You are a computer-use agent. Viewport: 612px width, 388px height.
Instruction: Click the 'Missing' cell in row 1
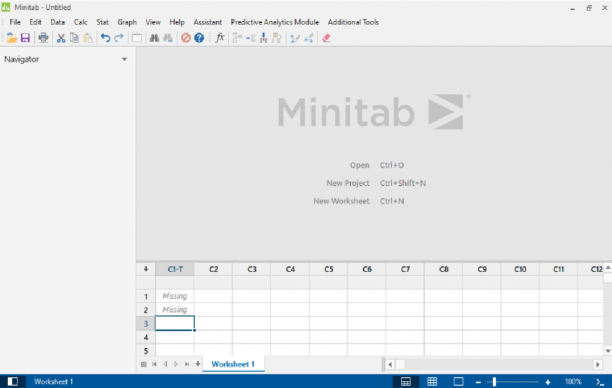point(175,296)
